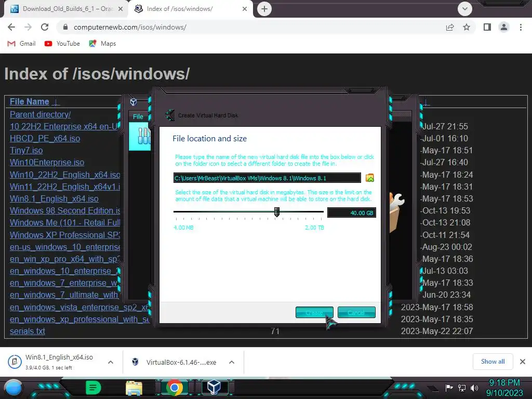This screenshot has height=399, width=532.
Task: Open File Explorer from the taskbar
Action: 134,388
